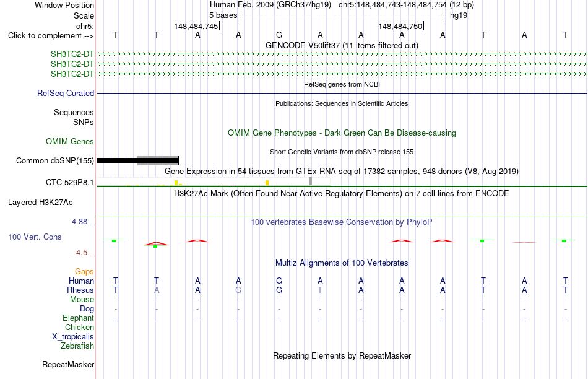The image size is (588, 379).
Task: Open the GTEx Gene Expression track title
Action: pyautogui.click(x=342, y=171)
